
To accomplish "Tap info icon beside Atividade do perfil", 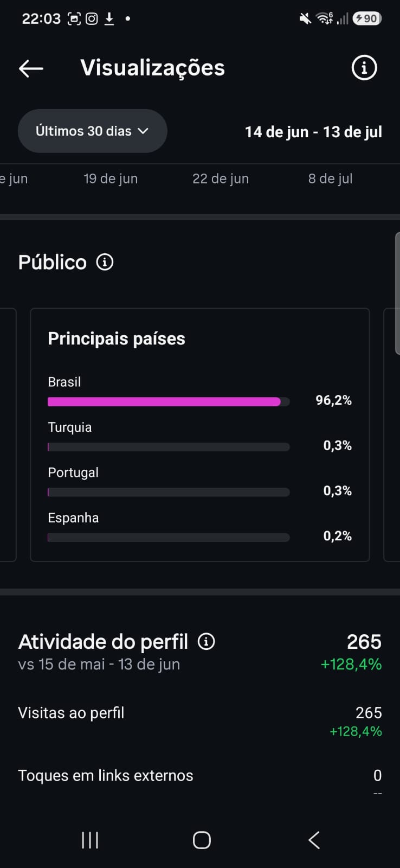I will (206, 641).
